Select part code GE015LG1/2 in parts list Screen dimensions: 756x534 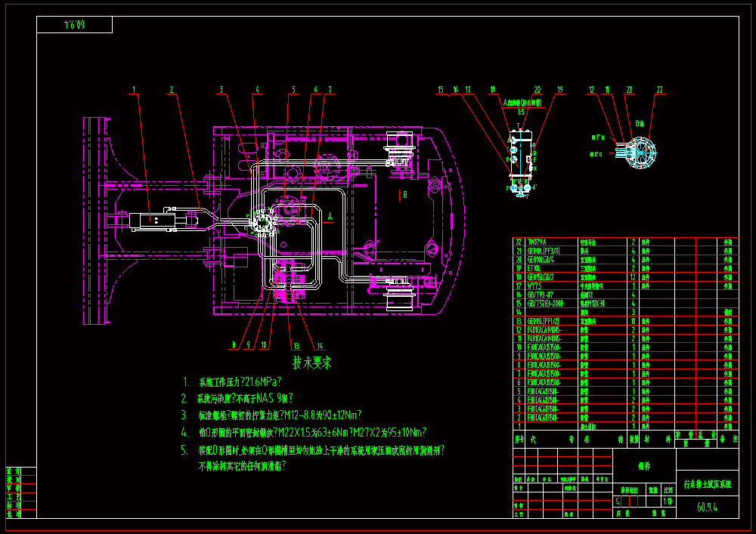click(541, 277)
